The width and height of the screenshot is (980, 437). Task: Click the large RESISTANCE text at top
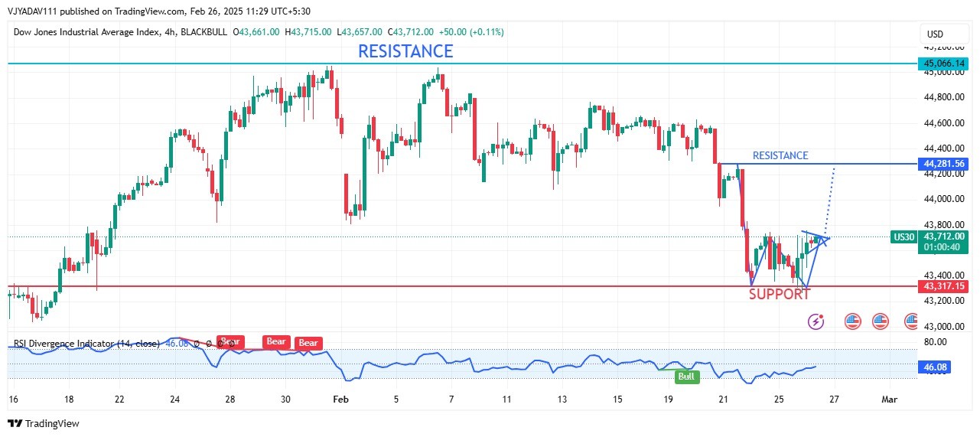(x=405, y=51)
